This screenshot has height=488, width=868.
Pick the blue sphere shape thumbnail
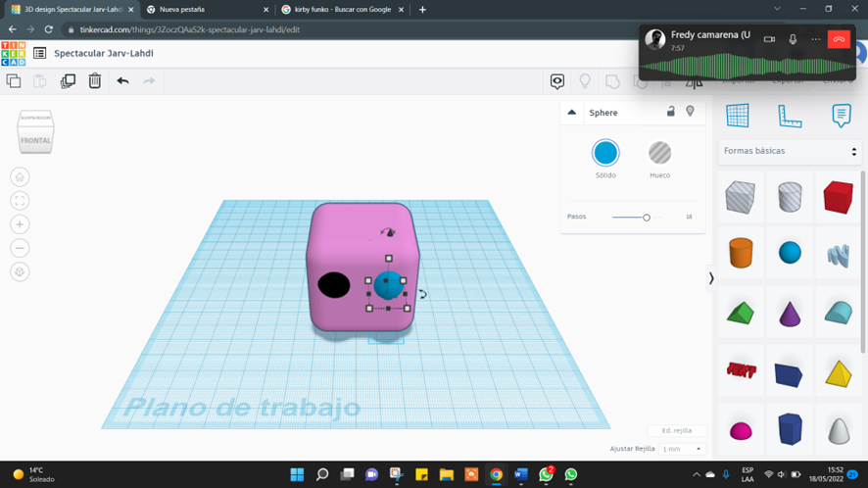[x=790, y=253]
